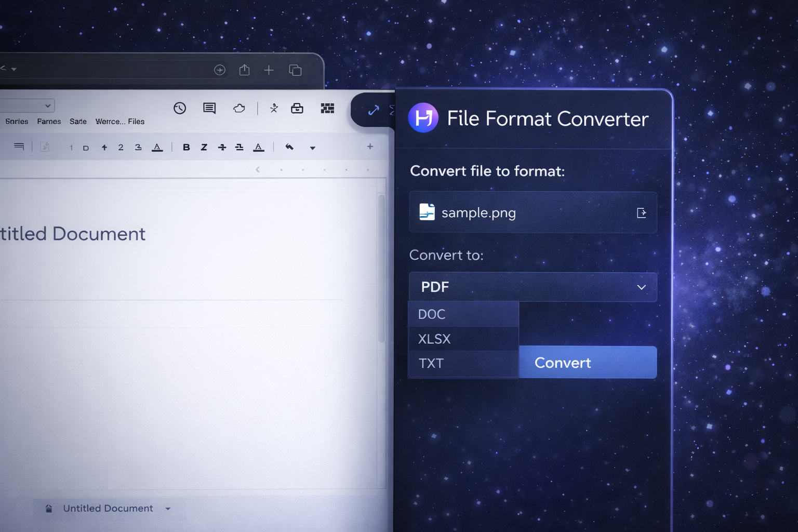Open the text color picker icon
Viewport: 798px width, 532px height.
[258, 147]
